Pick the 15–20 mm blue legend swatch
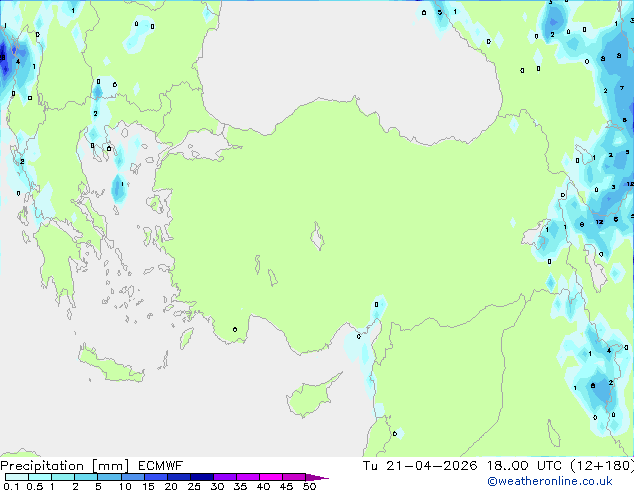Screen dimensions: 634x490 point(155,477)
